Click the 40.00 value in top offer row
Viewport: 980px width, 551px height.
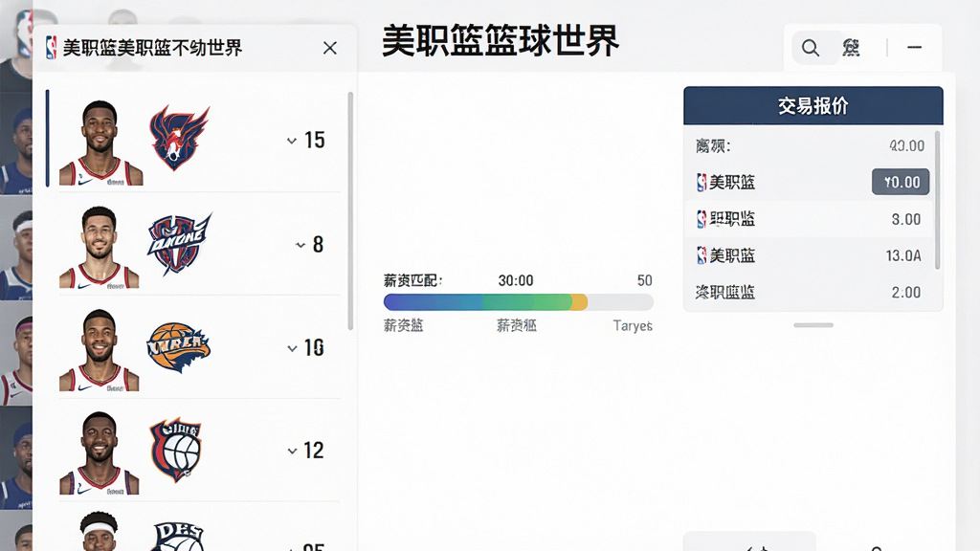click(x=907, y=145)
